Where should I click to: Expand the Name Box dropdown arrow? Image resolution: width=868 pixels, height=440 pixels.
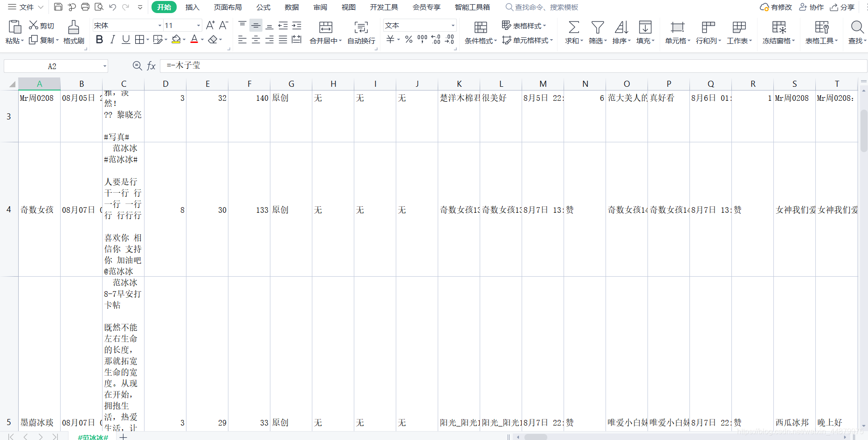tap(105, 66)
